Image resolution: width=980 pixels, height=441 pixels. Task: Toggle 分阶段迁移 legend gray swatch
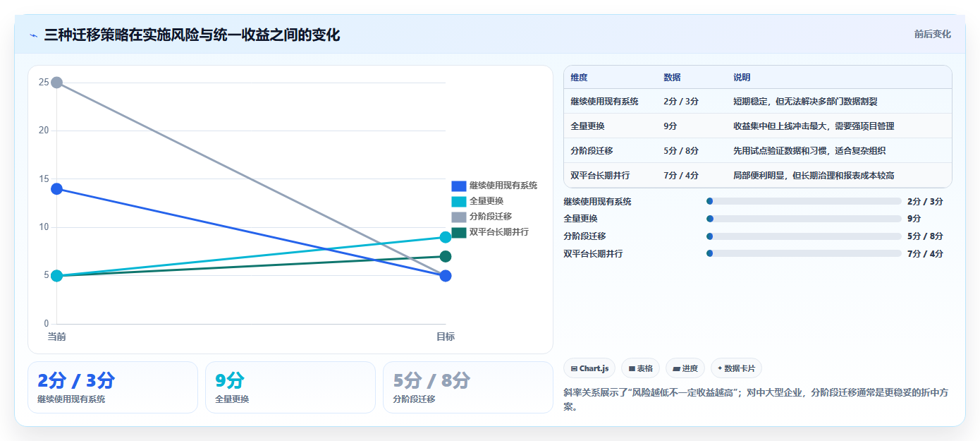click(459, 217)
